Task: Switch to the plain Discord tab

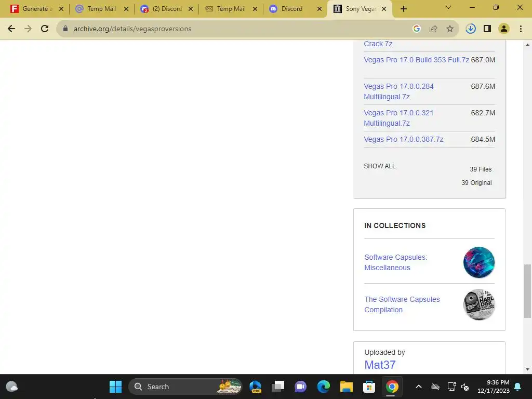Action: 291,9
